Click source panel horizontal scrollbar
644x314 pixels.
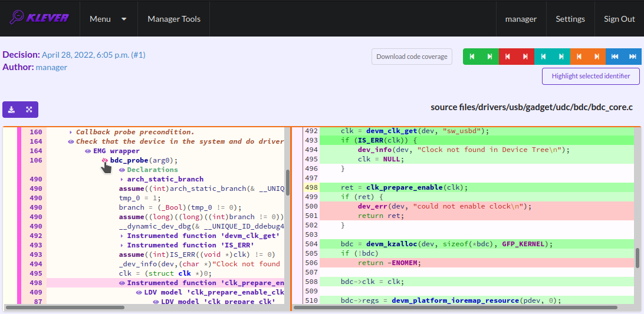[455, 307]
